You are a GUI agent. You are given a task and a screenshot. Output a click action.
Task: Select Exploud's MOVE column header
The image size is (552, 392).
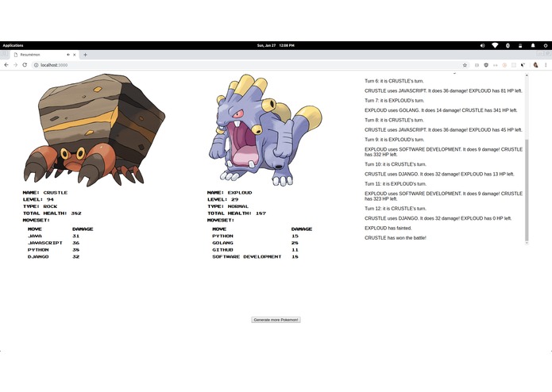(219, 229)
